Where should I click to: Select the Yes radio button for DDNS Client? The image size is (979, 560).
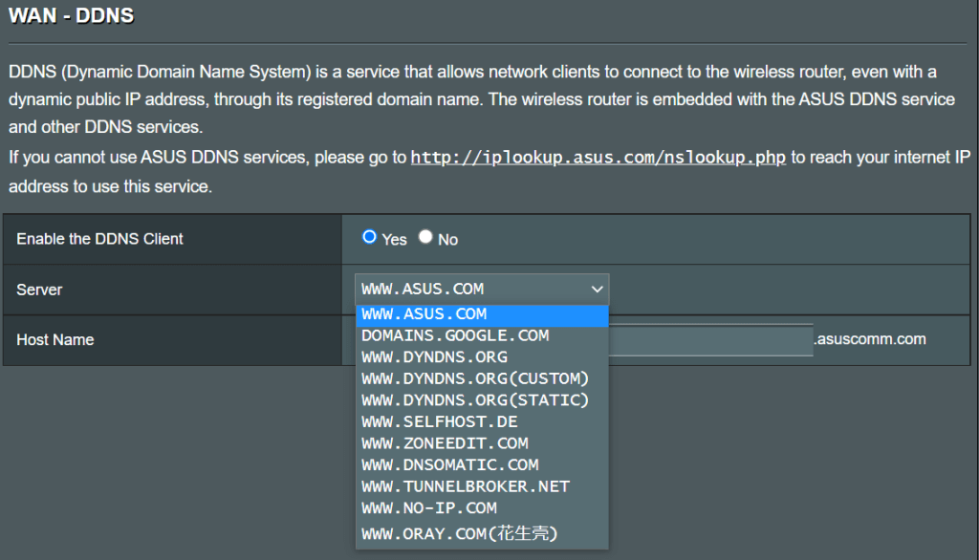369,238
